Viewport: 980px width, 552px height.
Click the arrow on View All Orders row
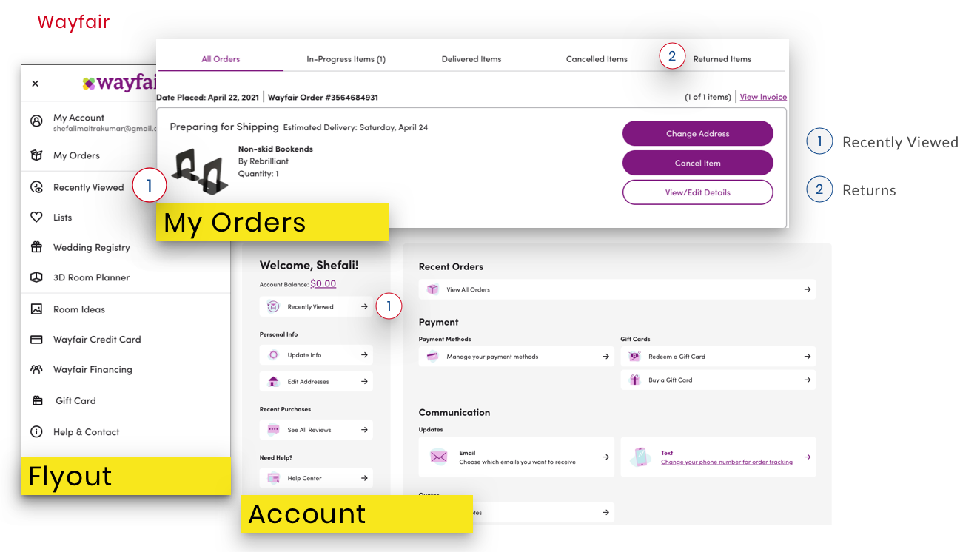[x=808, y=289]
